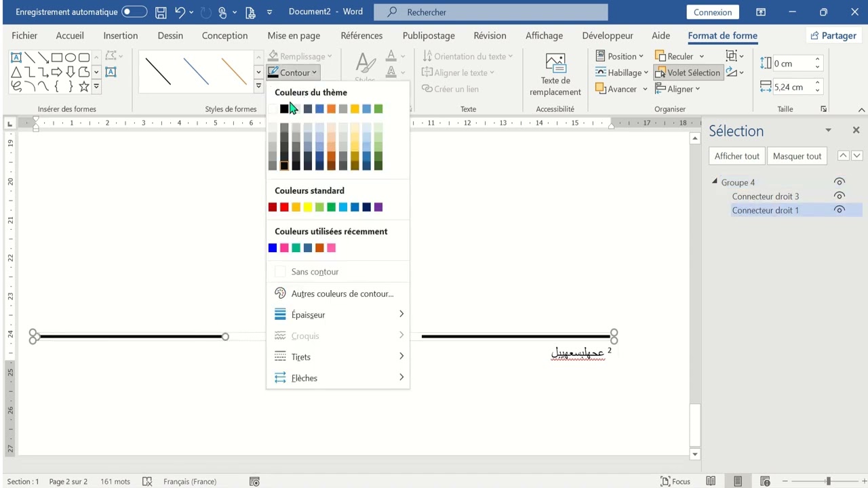868x488 pixels.
Task: Collapse the ribbon with the chevron
Action: [861, 109]
